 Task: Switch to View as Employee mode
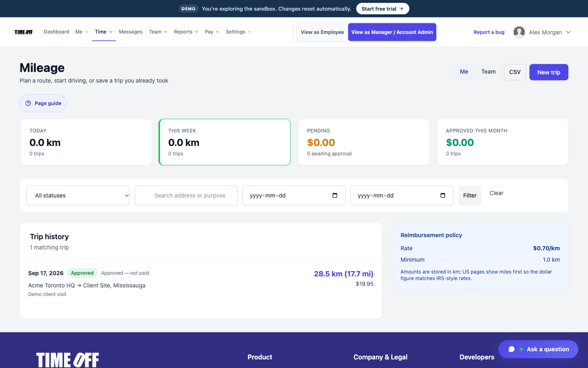click(x=322, y=32)
